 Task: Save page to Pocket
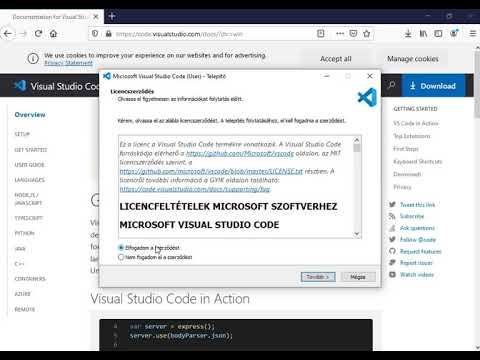(353, 33)
